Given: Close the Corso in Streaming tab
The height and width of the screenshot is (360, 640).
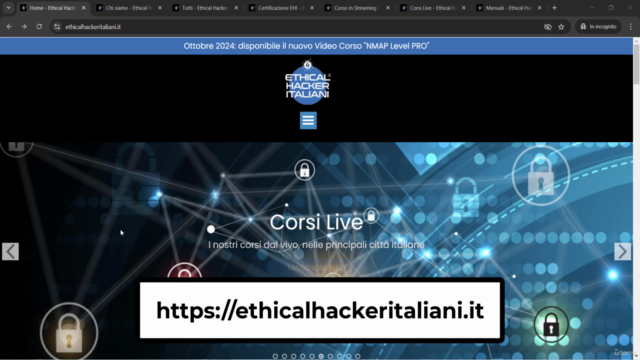Looking at the screenshot, I should [x=388, y=8].
